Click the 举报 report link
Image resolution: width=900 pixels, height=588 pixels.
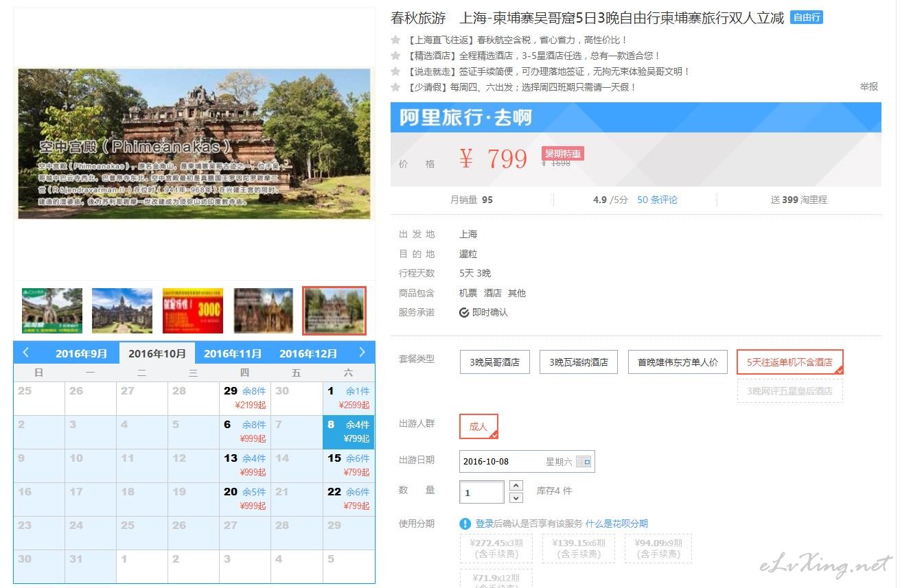pyautogui.click(x=869, y=86)
